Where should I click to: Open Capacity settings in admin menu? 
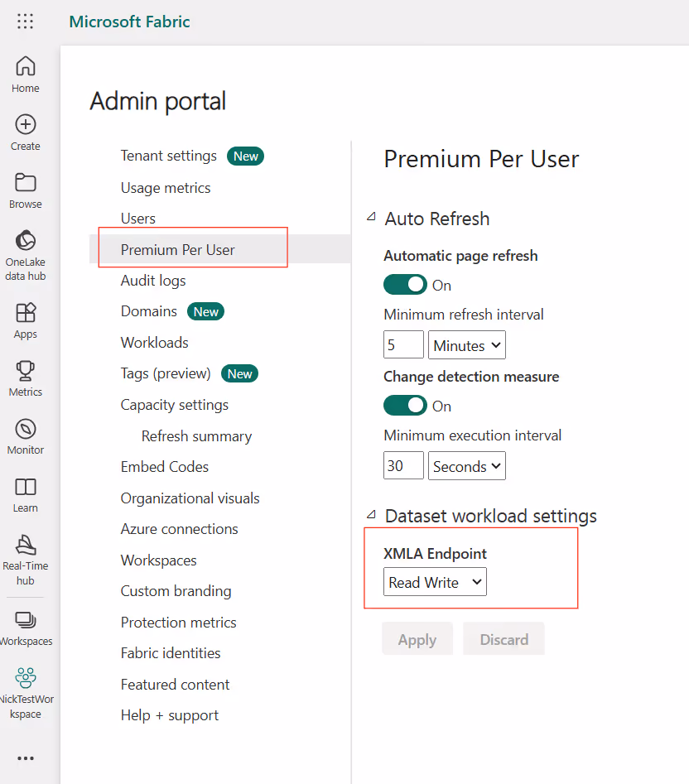pyautogui.click(x=175, y=405)
